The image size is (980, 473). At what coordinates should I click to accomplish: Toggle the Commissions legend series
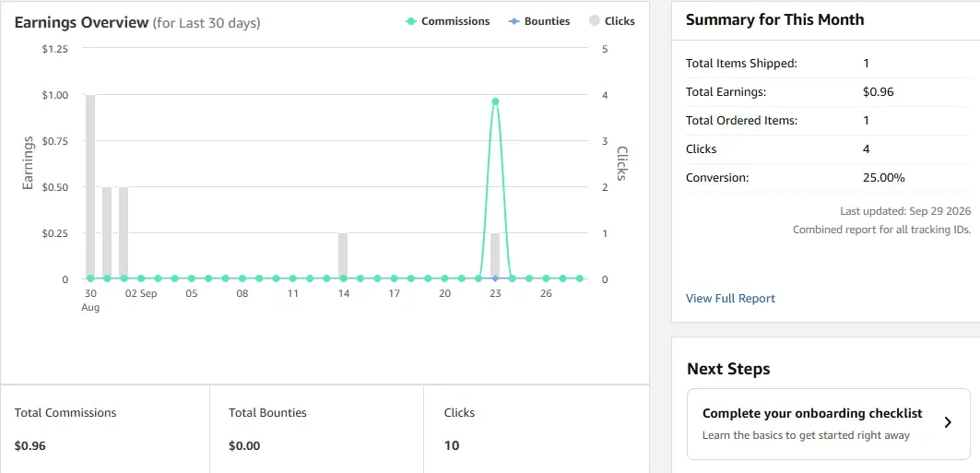pos(447,21)
